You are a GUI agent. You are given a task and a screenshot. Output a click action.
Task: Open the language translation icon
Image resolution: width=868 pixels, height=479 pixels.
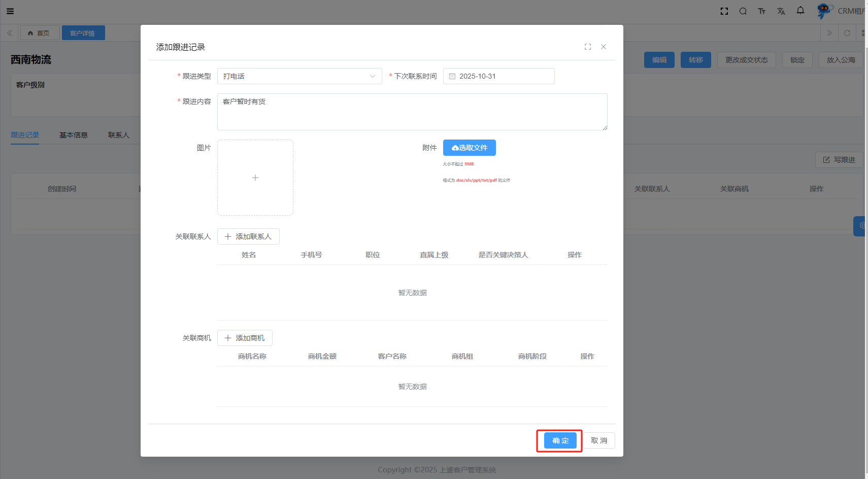(781, 11)
